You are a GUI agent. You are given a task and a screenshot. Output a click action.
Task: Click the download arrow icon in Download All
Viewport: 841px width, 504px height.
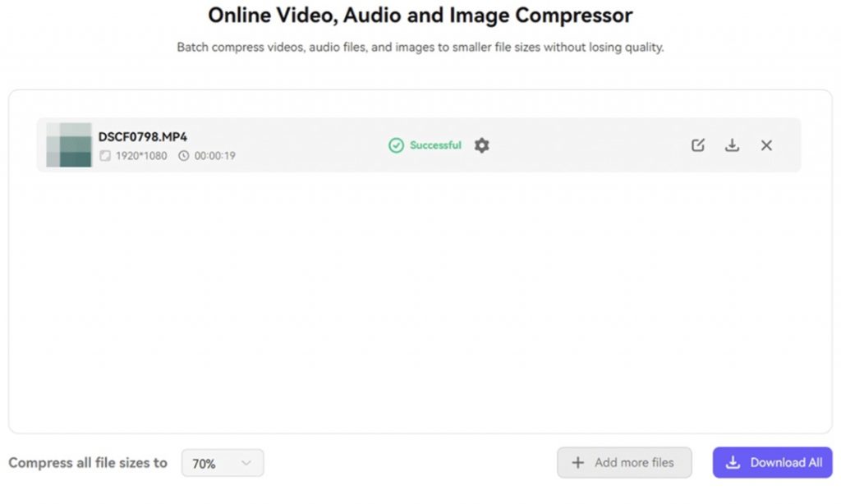pos(733,463)
